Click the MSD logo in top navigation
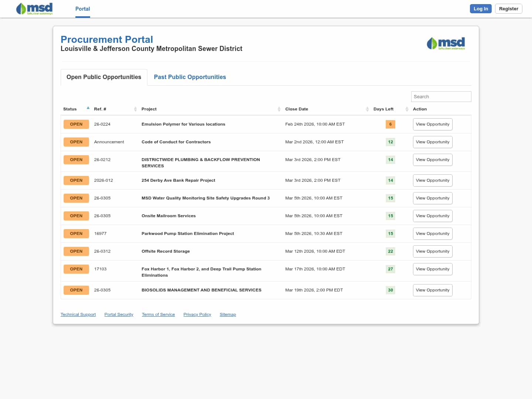This screenshot has height=399, width=532. (34, 8)
